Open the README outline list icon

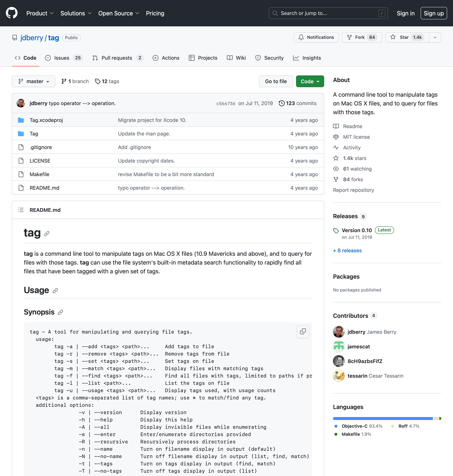(21, 210)
